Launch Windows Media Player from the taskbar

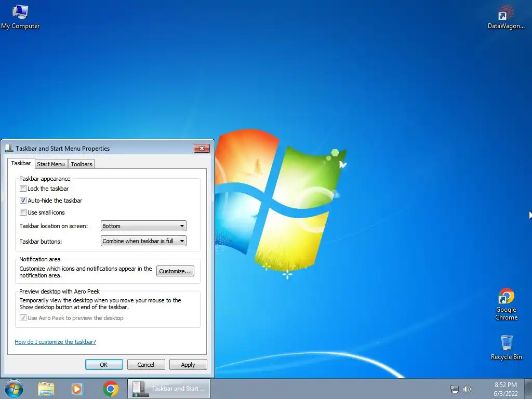78,389
